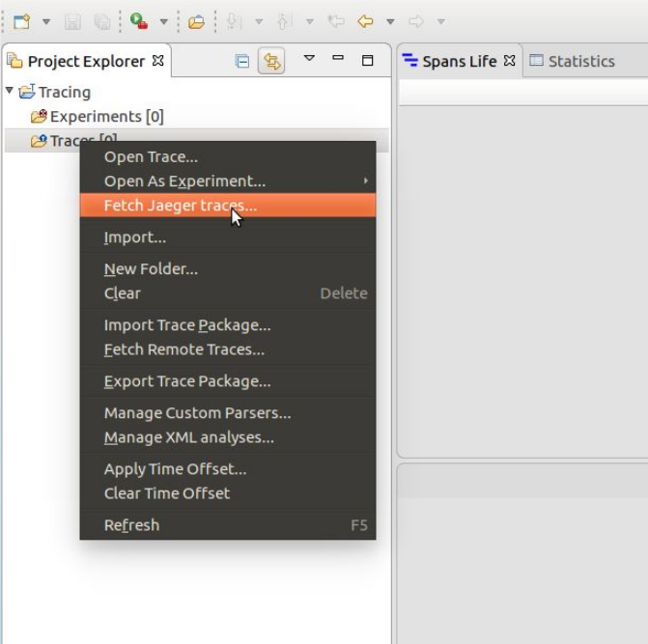The width and height of the screenshot is (648, 644).
Task: Click the Save All toolbar icon
Action: [102, 21]
